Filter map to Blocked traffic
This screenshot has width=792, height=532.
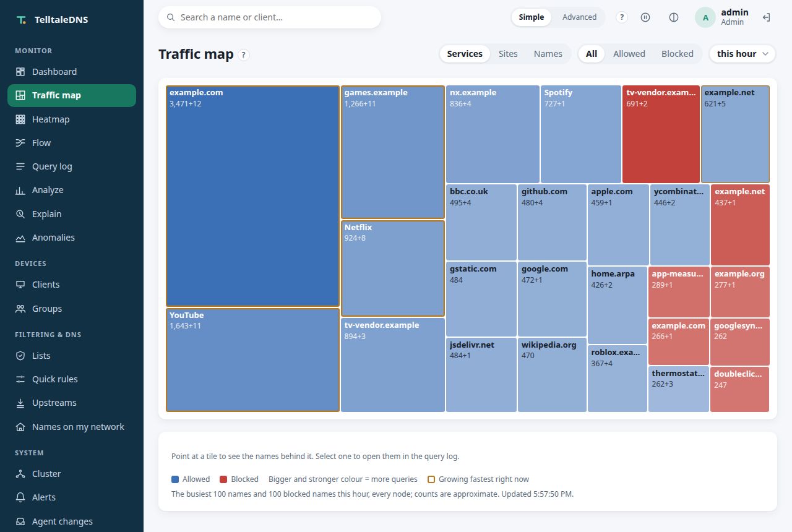tap(677, 54)
